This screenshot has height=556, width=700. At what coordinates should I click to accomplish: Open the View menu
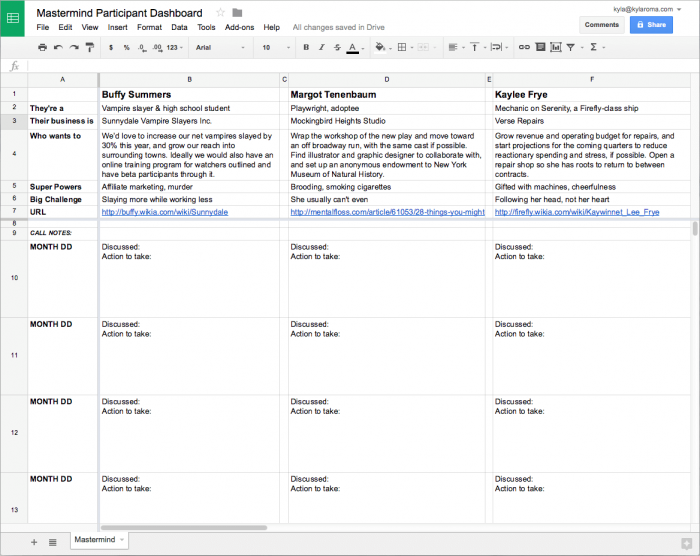90,27
